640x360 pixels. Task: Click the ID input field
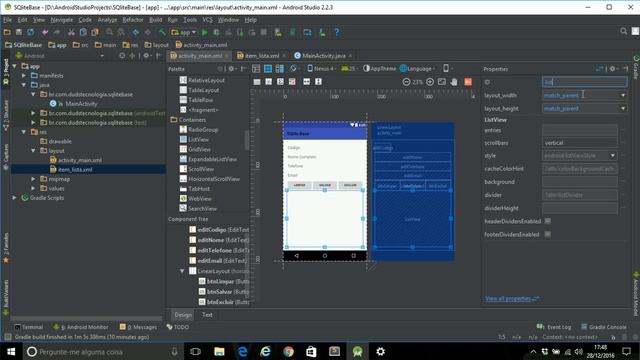pyautogui.click(x=584, y=82)
